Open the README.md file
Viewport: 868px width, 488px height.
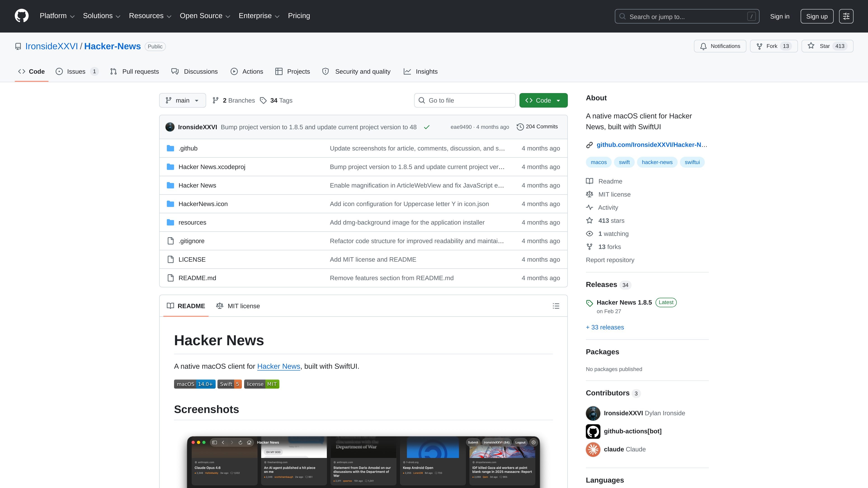pyautogui.click(x=198, y=278)
